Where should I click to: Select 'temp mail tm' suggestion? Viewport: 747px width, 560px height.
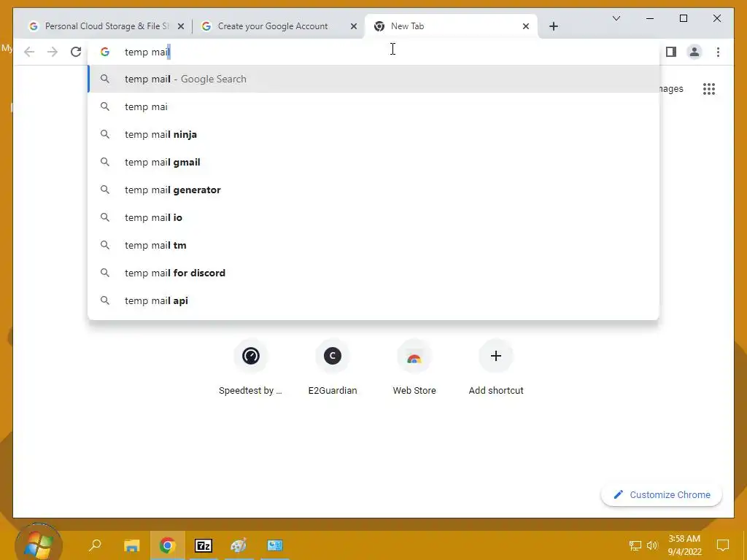[373, 245]
